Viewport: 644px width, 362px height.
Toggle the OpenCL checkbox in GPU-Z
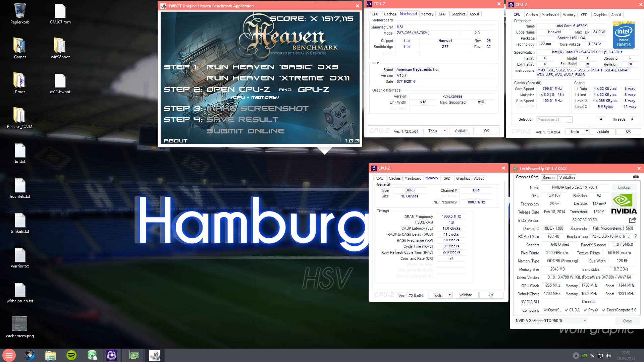pos(545,310)
